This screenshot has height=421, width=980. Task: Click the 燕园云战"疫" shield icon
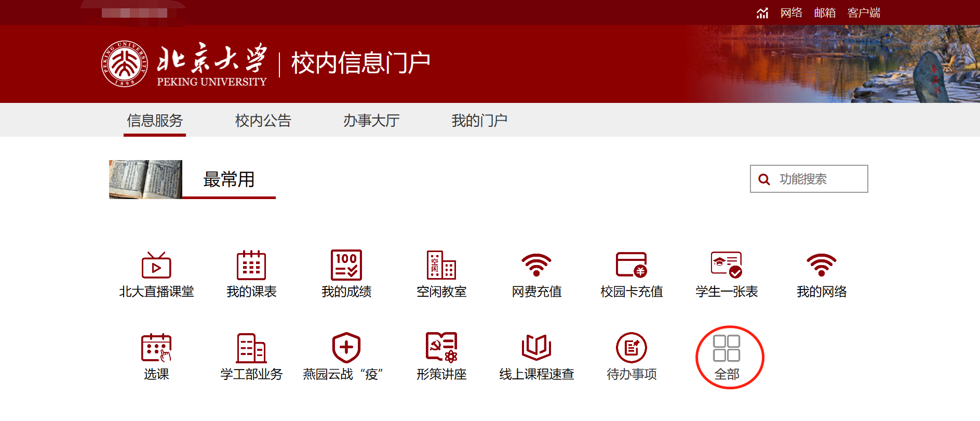pos(346,348)
